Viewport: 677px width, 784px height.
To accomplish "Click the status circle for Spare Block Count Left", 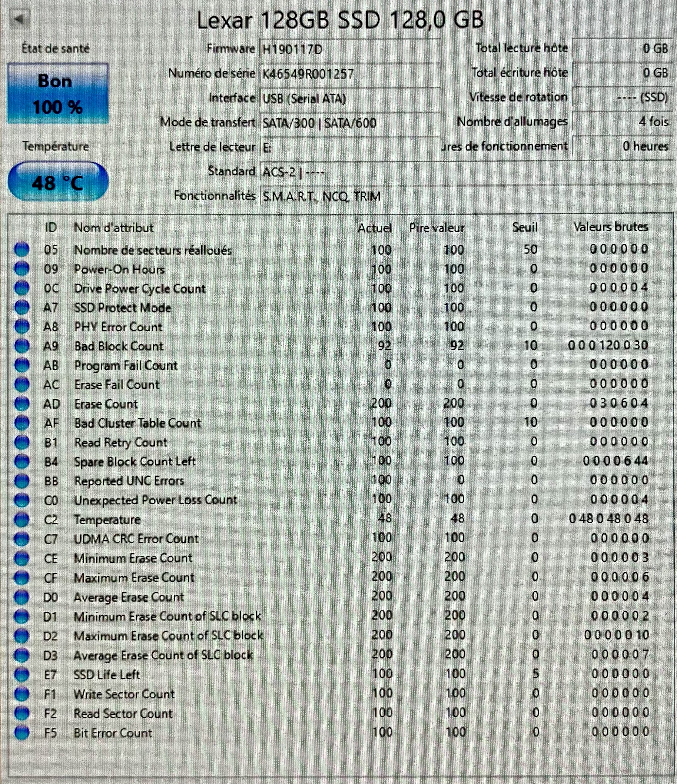I will pyautogui.click(x=21, y=462).
